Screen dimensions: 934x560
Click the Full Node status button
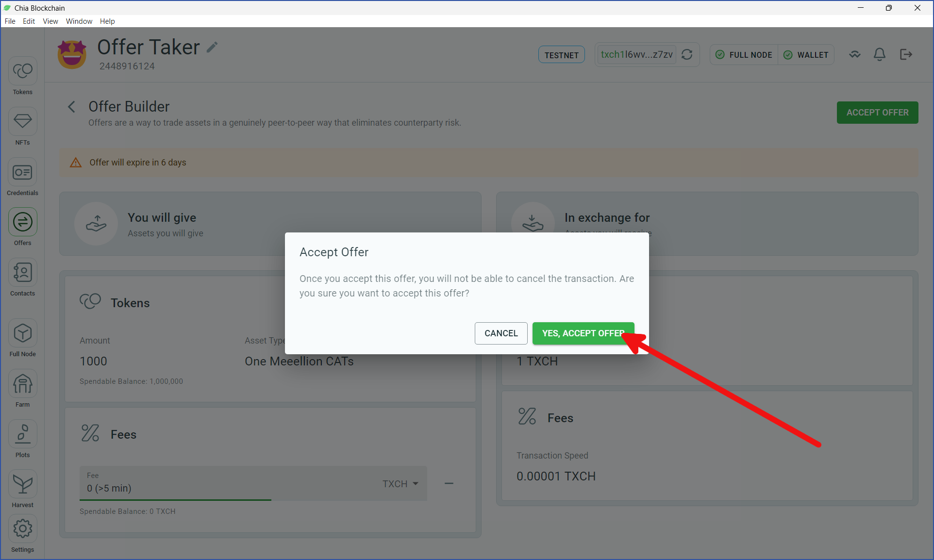click(744, 55)
